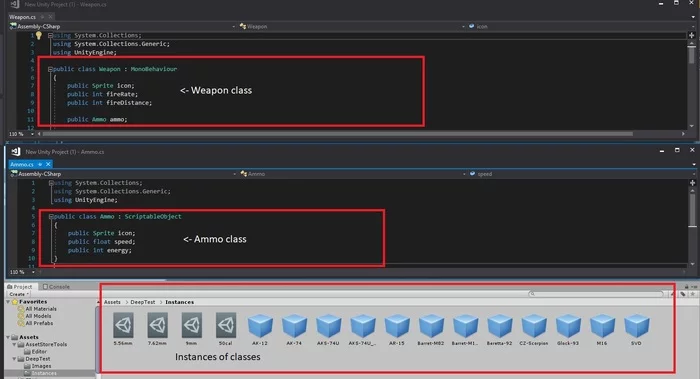The height and width of the screenshot is (379, 700).
Task: Click the search by label icon in Project panel
Action: [683, 294]
